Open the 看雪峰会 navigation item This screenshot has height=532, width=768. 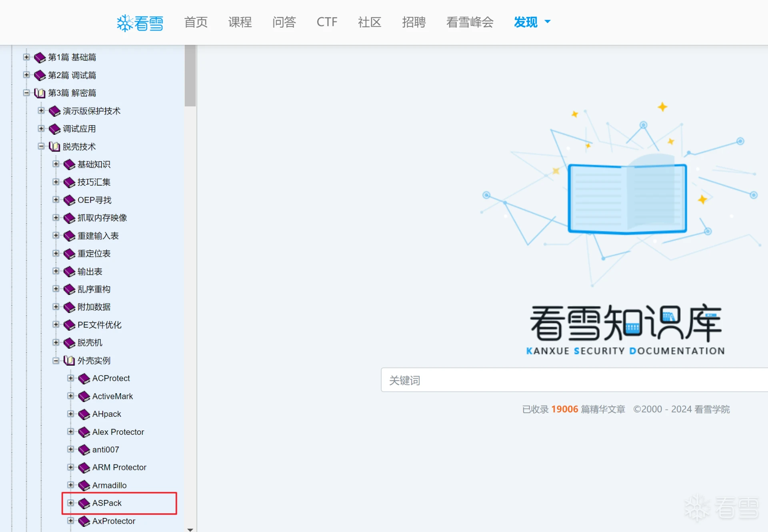coord(470,22)
